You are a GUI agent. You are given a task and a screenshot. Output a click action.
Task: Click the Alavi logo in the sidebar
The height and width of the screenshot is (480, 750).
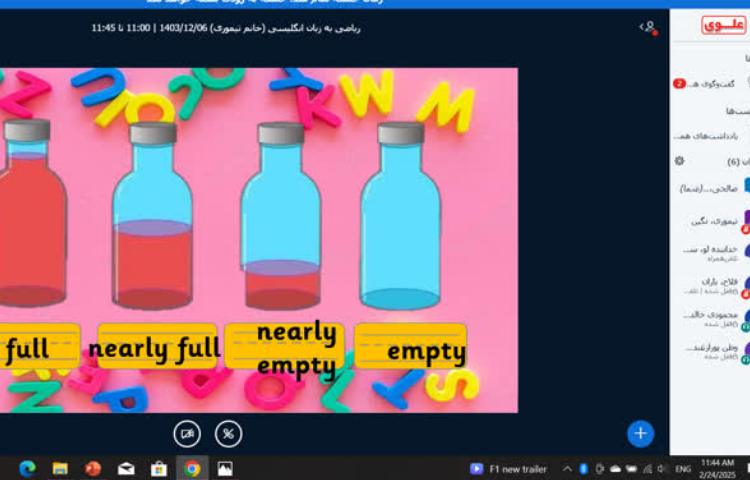point(723,25)
